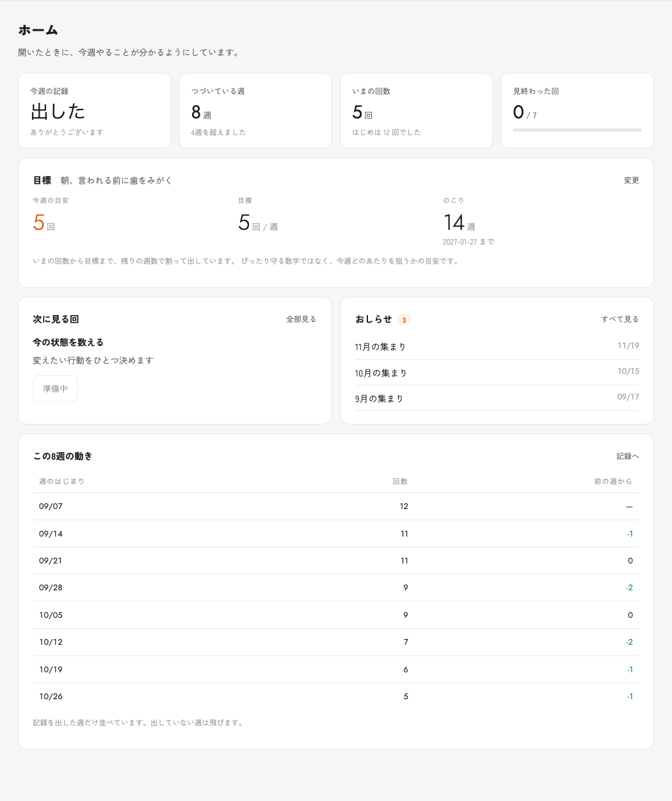Click the count 12 in the 09/07 row

(x=404, y=506)
